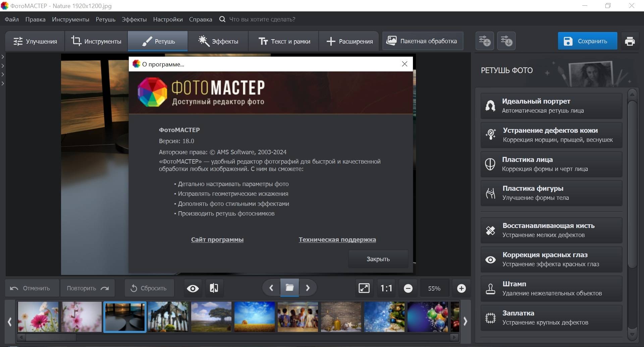Zoom out with the minus icon
644x347 pixels.
408,288
